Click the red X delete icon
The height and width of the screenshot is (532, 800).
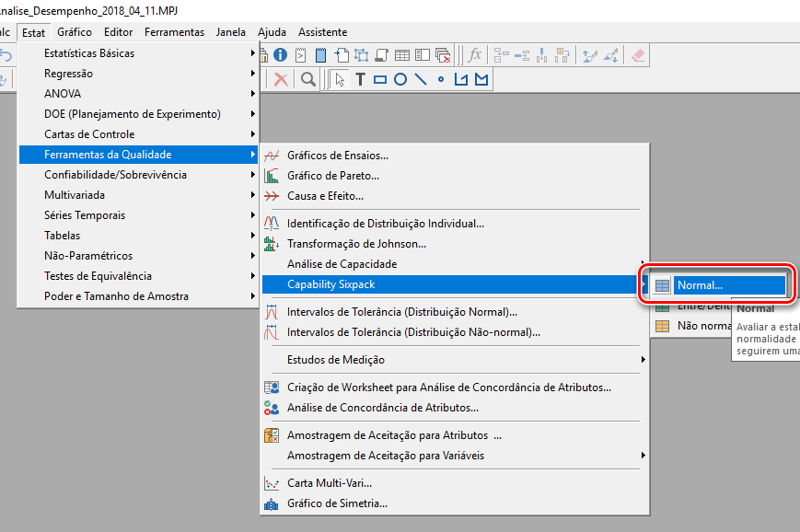click(281, 80)
